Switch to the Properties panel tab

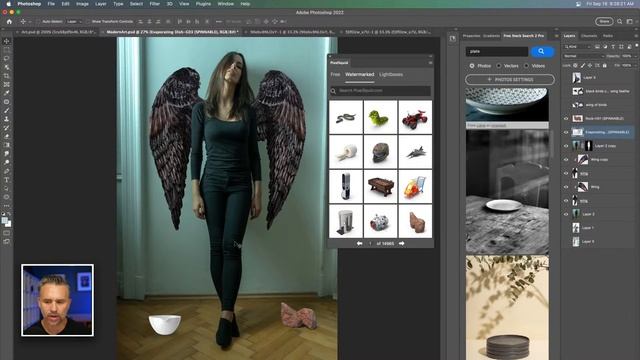[471, 36]
